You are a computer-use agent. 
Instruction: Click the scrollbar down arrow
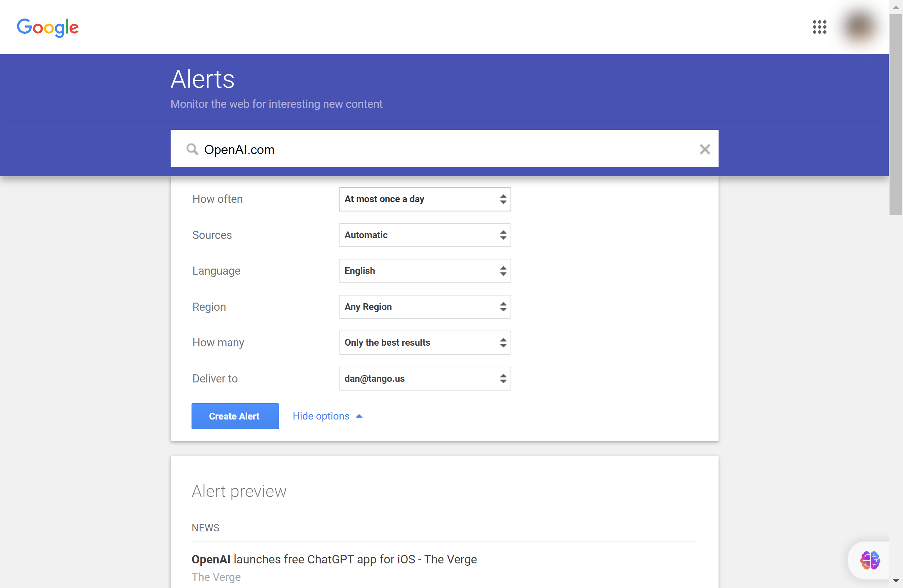tap(895, 581)
